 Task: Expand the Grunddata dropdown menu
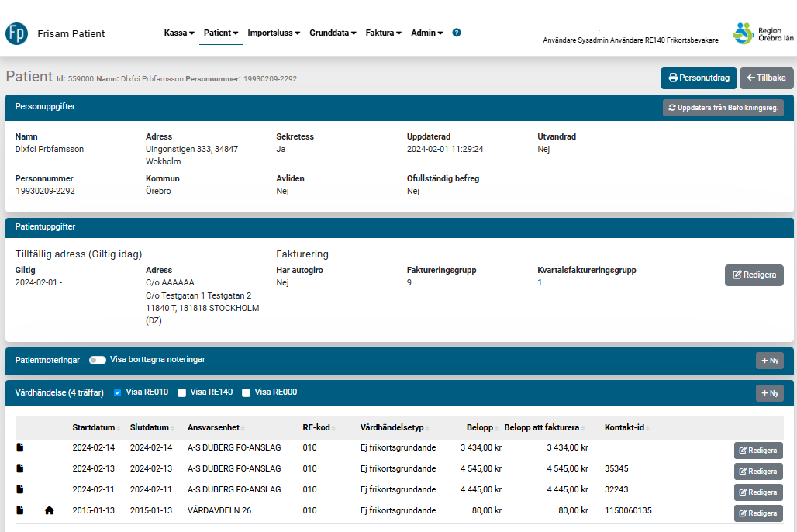pyautogui.click(x=333, y=33)
